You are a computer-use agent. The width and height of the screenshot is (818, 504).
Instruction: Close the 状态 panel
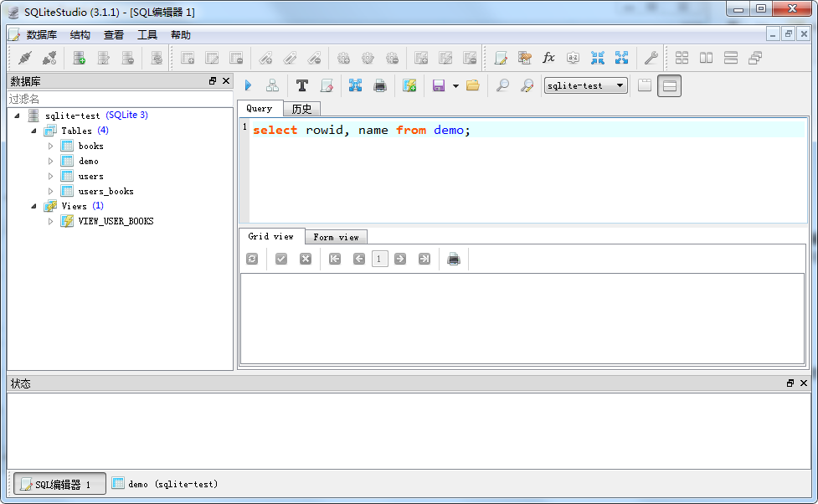(x=804, y=383)
